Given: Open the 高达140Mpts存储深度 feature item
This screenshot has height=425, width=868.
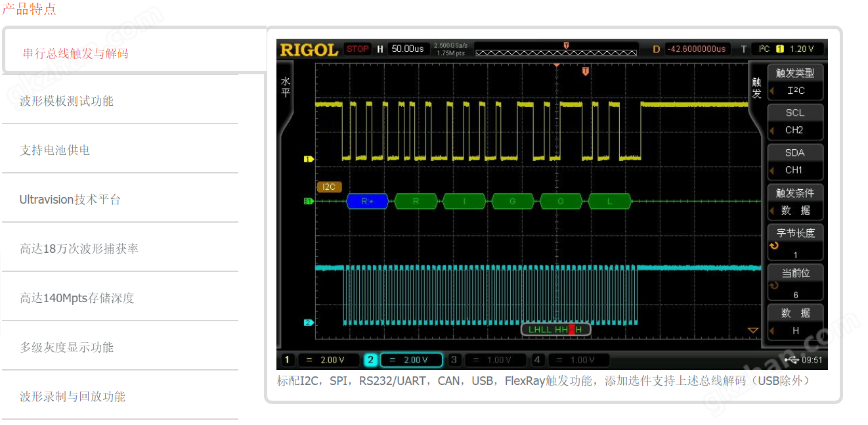Looking at the screenshot, I should tap(77, 298).
